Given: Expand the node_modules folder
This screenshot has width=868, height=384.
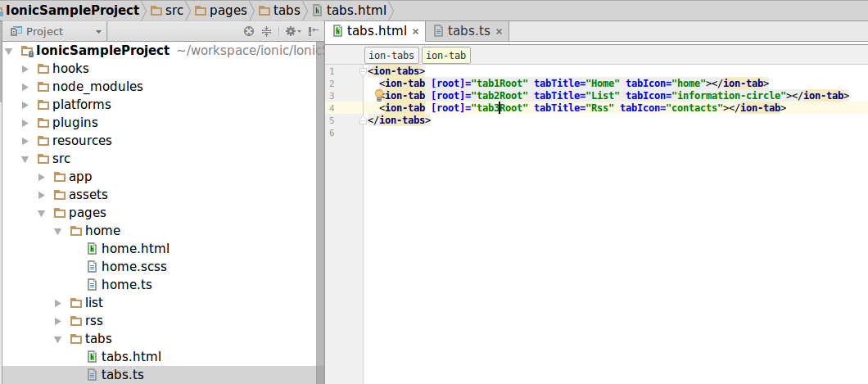Looking at the screenshot, I should [x=25, y=87].
